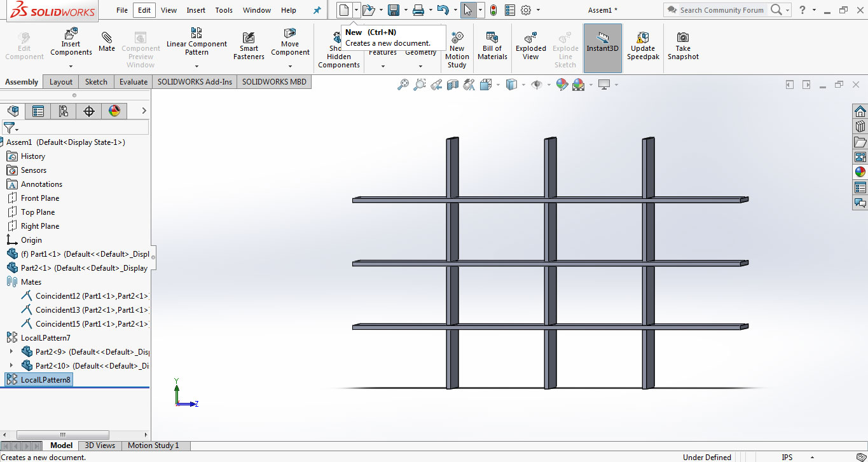The image size is (868, 462).
Task: Open ConfigurationManager tab icon
Action: tap(64, 111)
